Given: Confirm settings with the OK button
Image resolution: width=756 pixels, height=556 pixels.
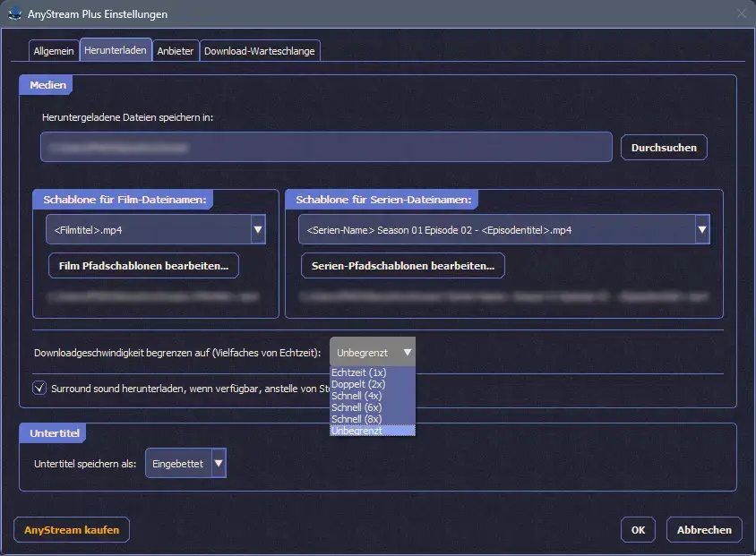Looking at the screenshot, I should pos(638,529).
